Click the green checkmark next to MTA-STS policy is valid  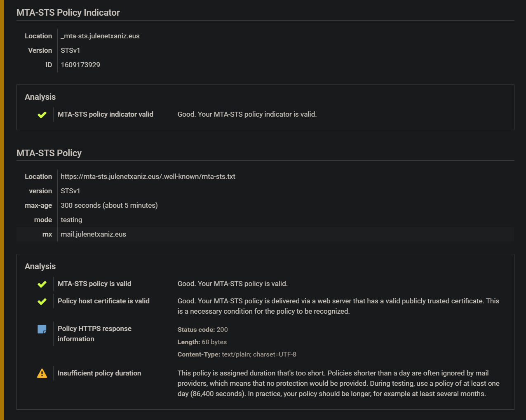(x=42, y=284)
